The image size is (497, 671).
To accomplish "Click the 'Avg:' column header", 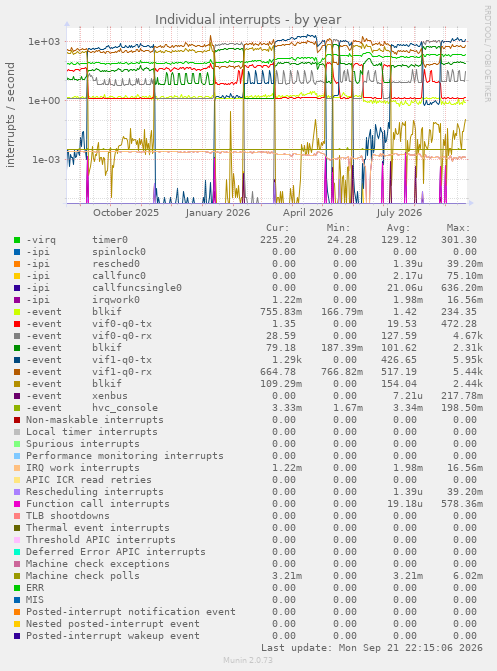I will pyautogui.click(x=399, y=228).
